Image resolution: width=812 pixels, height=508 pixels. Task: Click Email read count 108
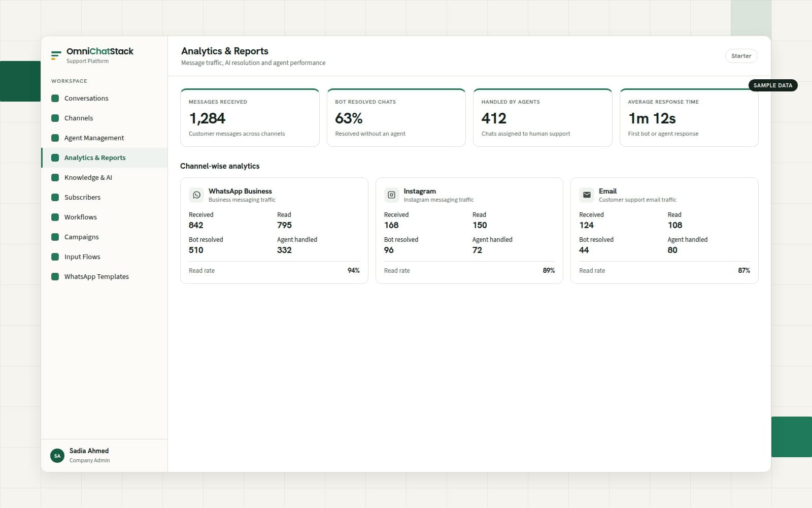pyautogui.click(x=675, y=225)
